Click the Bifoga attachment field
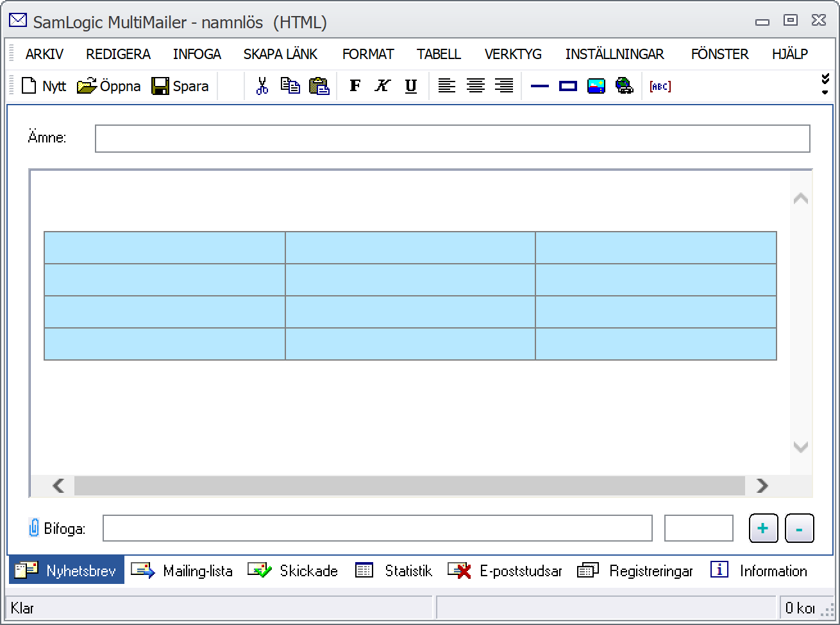The width and height of the screenshot is (840, 625). click(378, 528)
